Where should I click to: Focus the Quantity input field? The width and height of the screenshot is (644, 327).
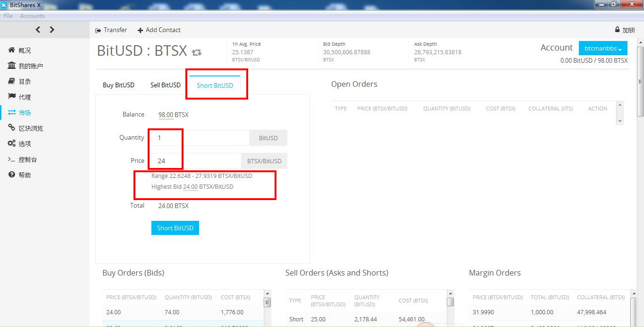200,138
